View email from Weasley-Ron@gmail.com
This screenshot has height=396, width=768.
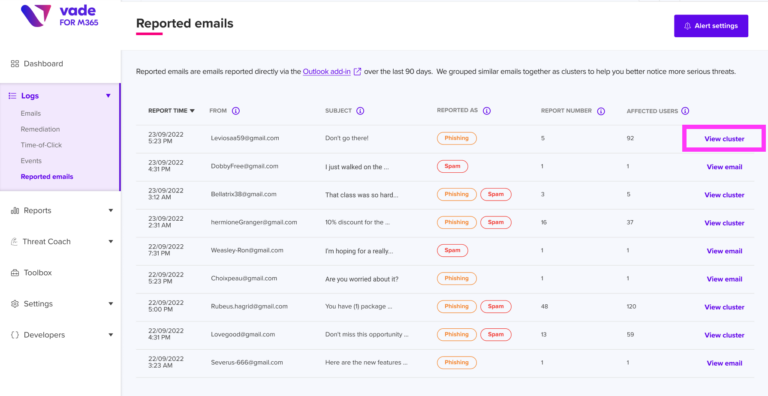pos(724,251)
